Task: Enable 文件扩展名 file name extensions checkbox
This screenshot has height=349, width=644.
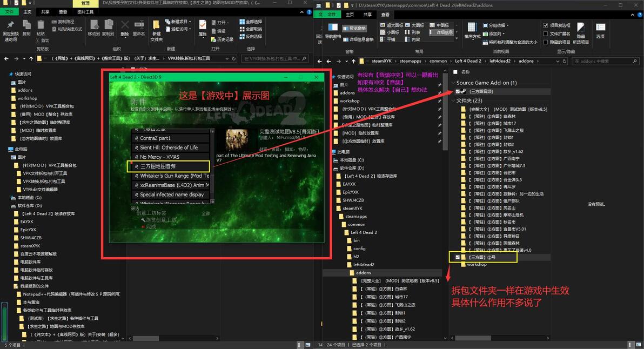Action: (546, 33)
